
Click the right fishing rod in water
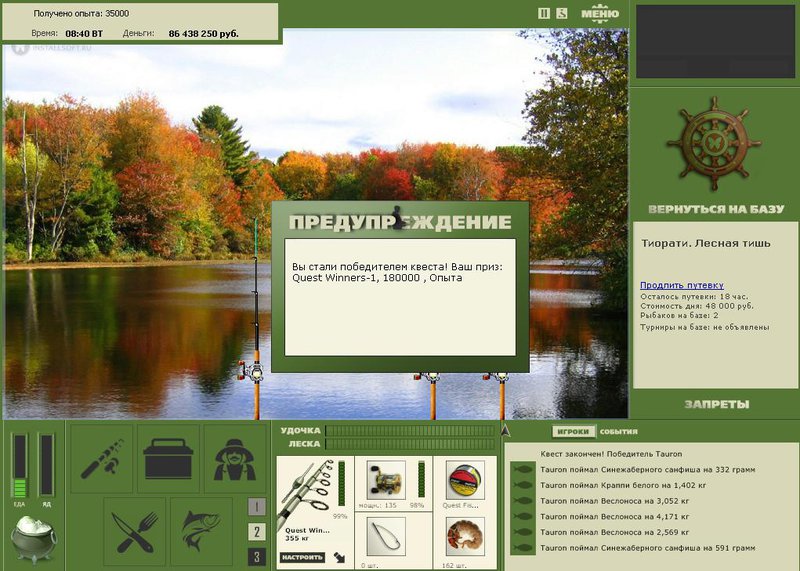[502, 396]
